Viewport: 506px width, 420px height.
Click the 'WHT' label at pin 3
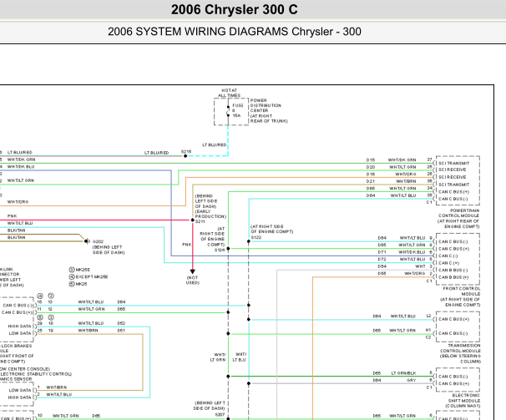pyautogui.click(x=420, y=266)
